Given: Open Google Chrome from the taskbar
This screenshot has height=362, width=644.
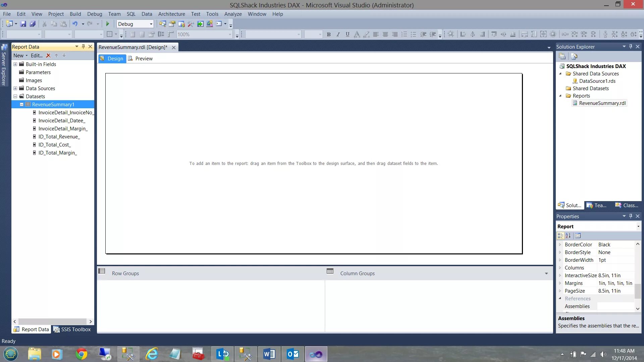Looking at the screenshot, I should tap(81, 354).
